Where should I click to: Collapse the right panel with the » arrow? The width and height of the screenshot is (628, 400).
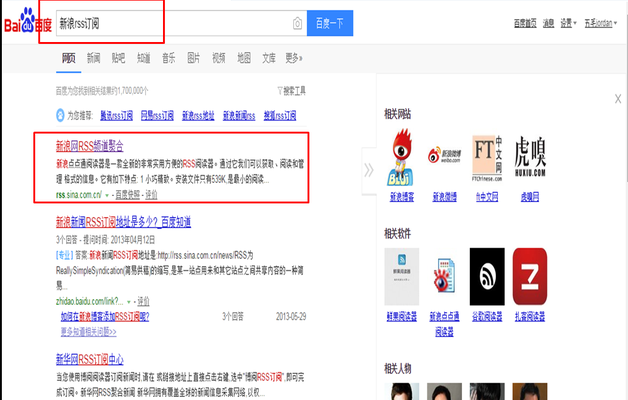(369, 170)
